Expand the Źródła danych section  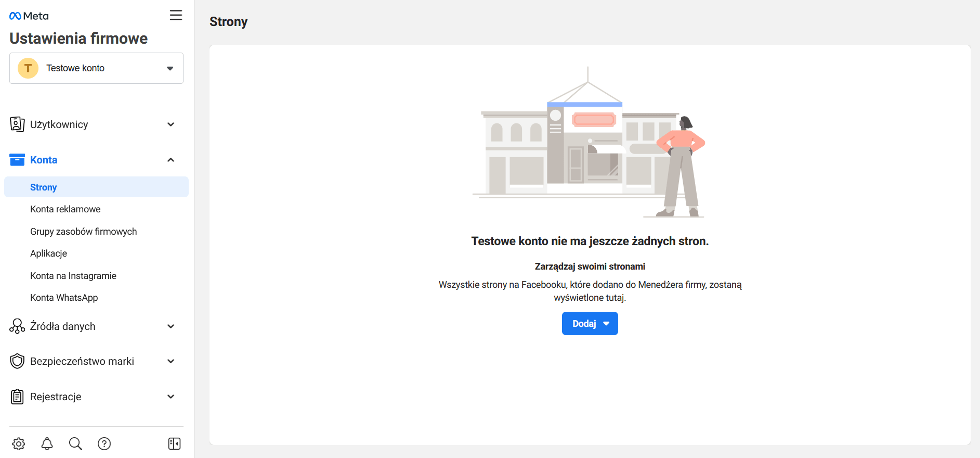tap(171, 326)
